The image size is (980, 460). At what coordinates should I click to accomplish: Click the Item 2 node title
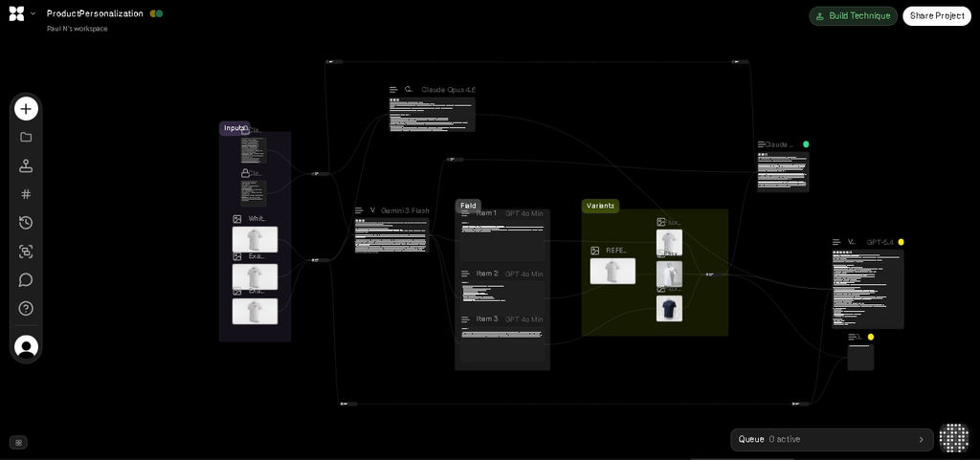[487, 274]
